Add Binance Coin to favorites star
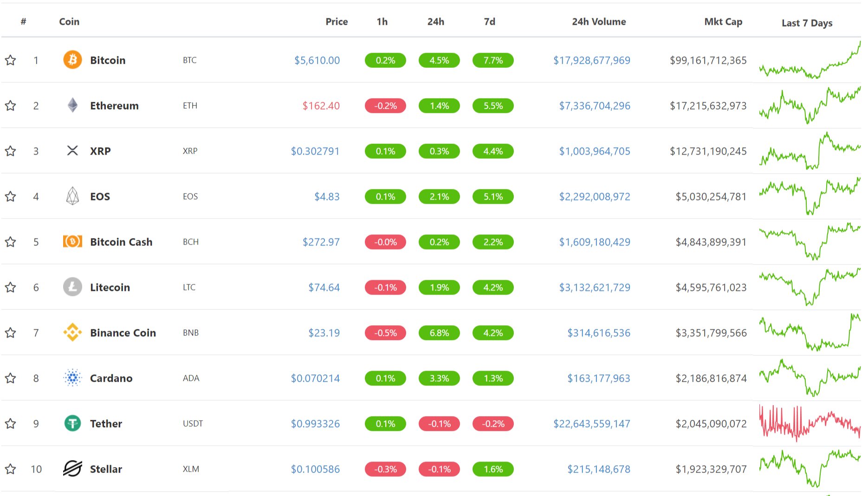This screenshot has width=868, height=496. pyautogui.click(x=11, y=333)
